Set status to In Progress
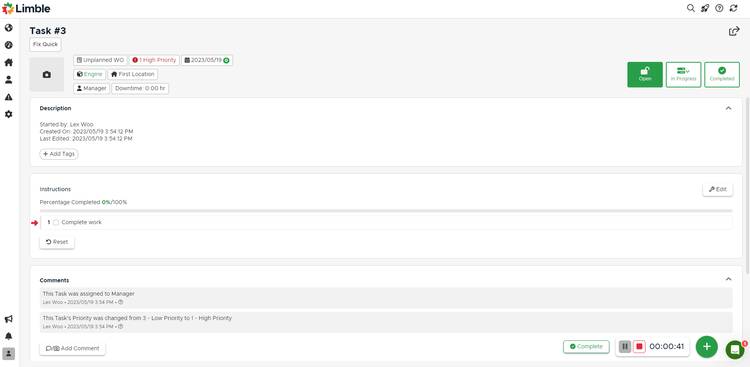Viewport: 750px width, 367px height. click(684, 75)
